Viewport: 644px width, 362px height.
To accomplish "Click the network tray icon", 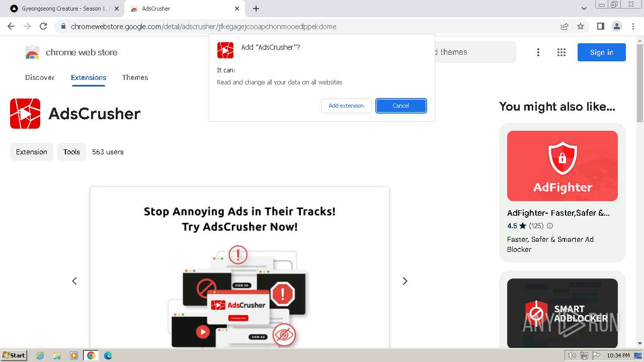I will click(x=584, y=355).
